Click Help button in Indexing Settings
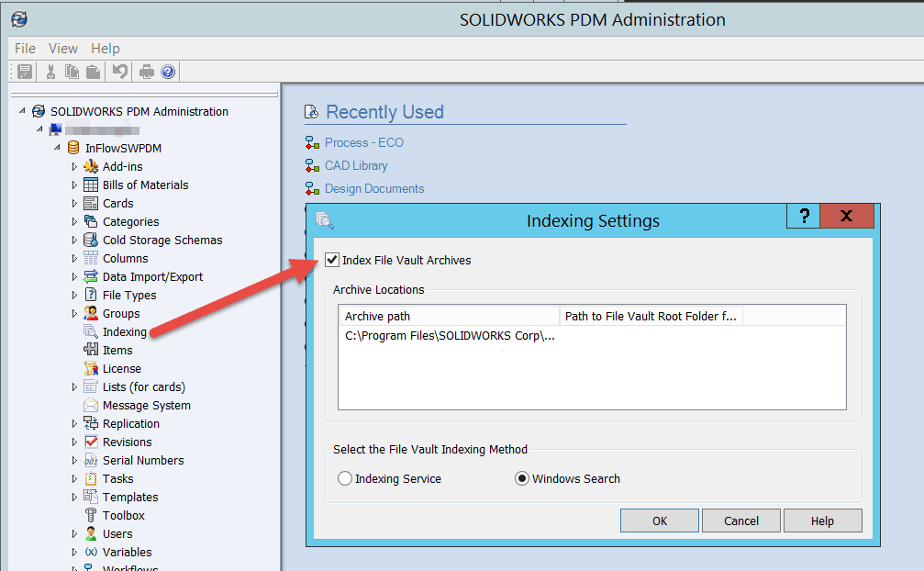This screenshot has width=924, height=571. coord(823,521)
